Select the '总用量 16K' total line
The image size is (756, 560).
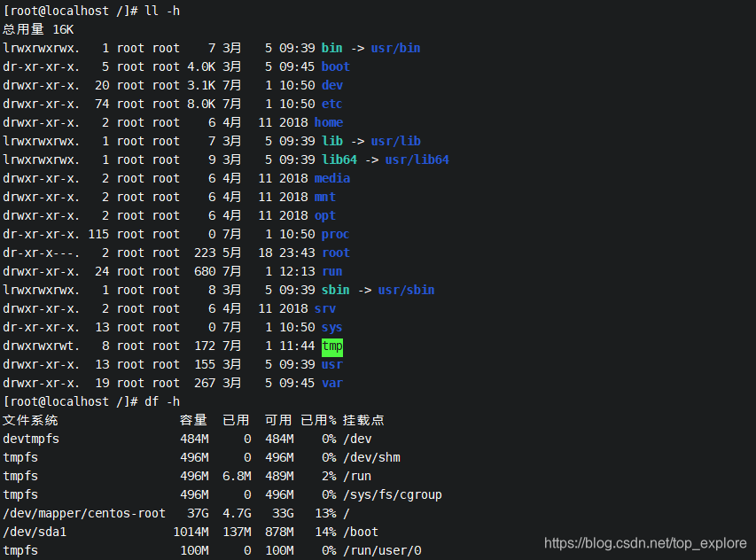click(x=38, y=29)
